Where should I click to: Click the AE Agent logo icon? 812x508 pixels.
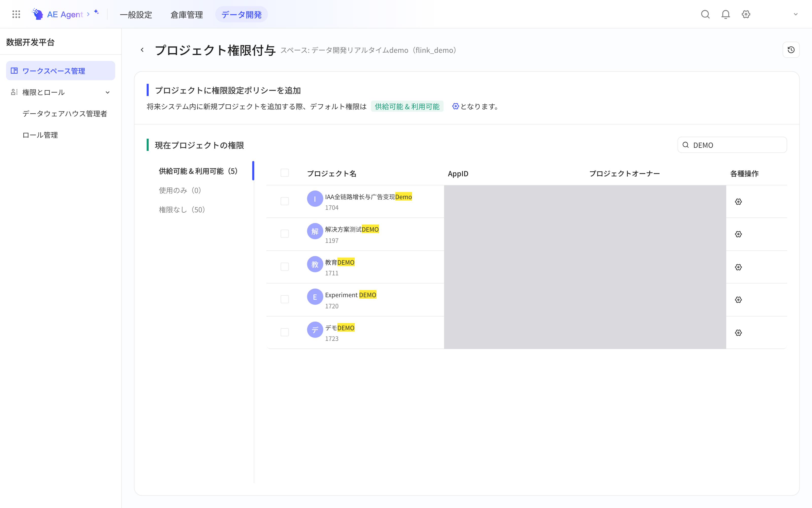click(x=38, y=14)
